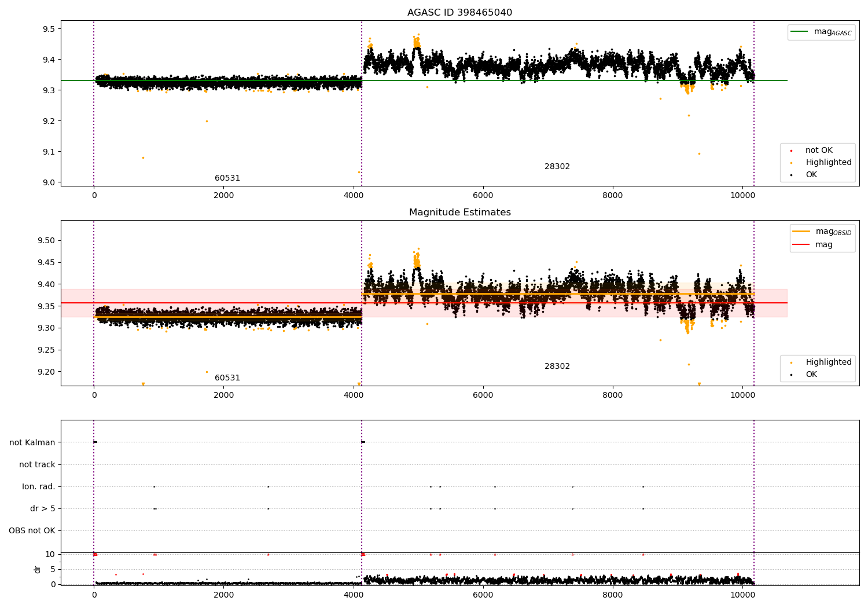The height and width of the screenshot is (608, 868).
Task: Click the 'not OK' legend label
Action: point(819,151)
